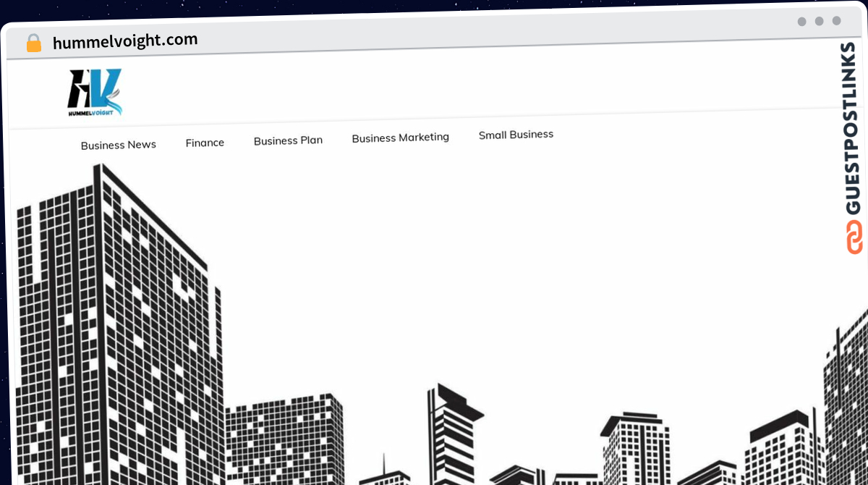Click the HummelVoight logo
This screenshot has height=485, width=868.
pos(95,93)
